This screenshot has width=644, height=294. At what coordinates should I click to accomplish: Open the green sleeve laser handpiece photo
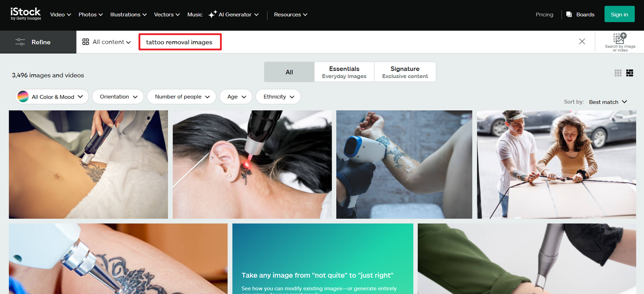pyautogui.click(x=526, y=259)
